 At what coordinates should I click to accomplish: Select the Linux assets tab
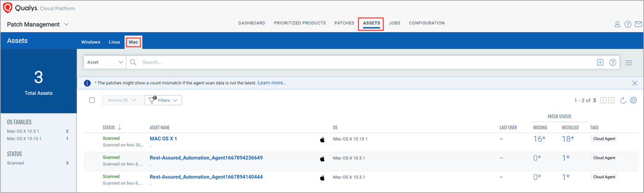pyautogui.click(x=114, y=42)
